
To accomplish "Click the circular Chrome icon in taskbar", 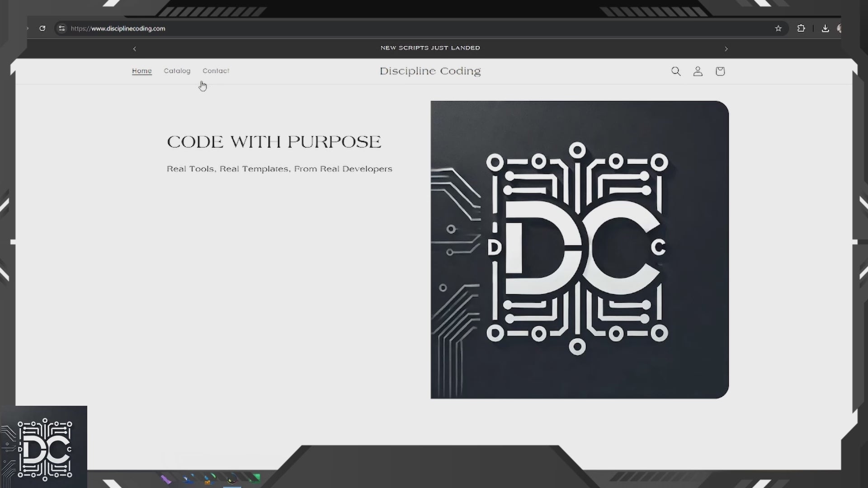I will click(232, 479).
